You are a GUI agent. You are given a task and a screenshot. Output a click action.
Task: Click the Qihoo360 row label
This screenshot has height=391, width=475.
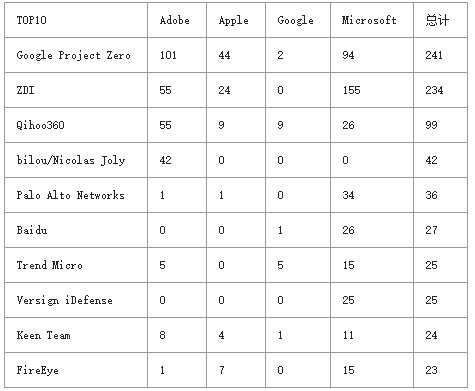pos(40,125)
